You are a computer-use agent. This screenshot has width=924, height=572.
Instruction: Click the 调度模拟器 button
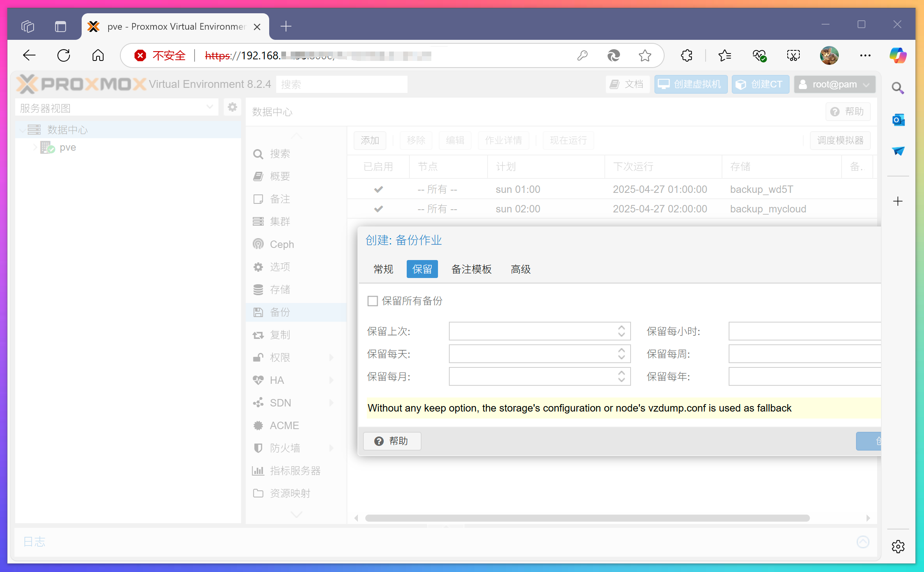coord(840,140)
